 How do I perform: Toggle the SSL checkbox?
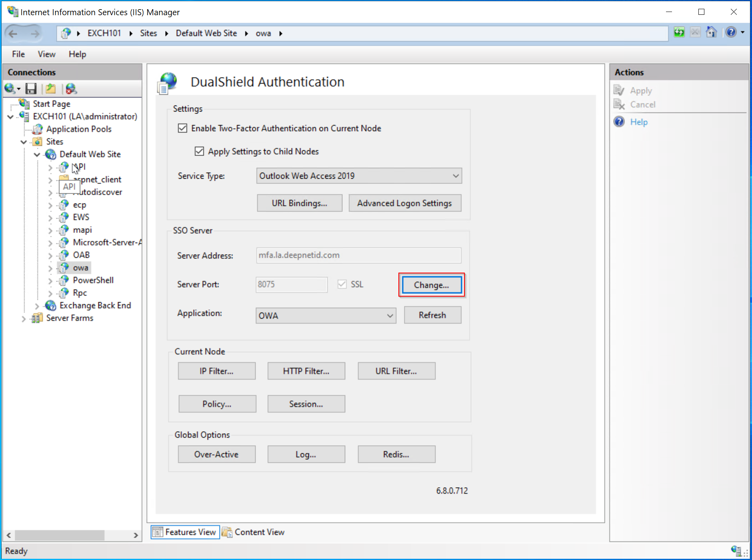coord(342,284)
